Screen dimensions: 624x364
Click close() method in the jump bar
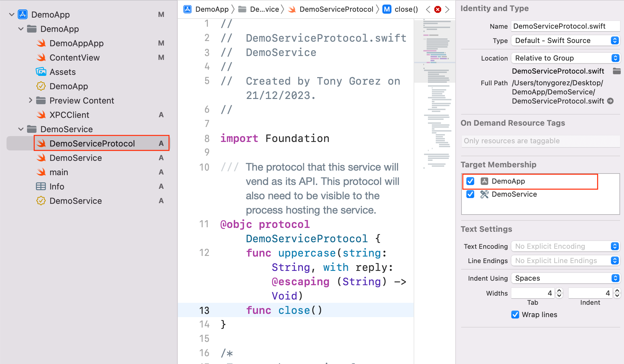click(x=406, y=9)
